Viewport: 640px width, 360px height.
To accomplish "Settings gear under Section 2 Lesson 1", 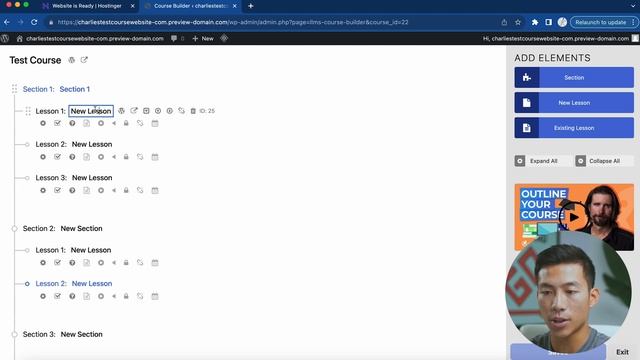I will pyautogui.click(x=43, y=262).
